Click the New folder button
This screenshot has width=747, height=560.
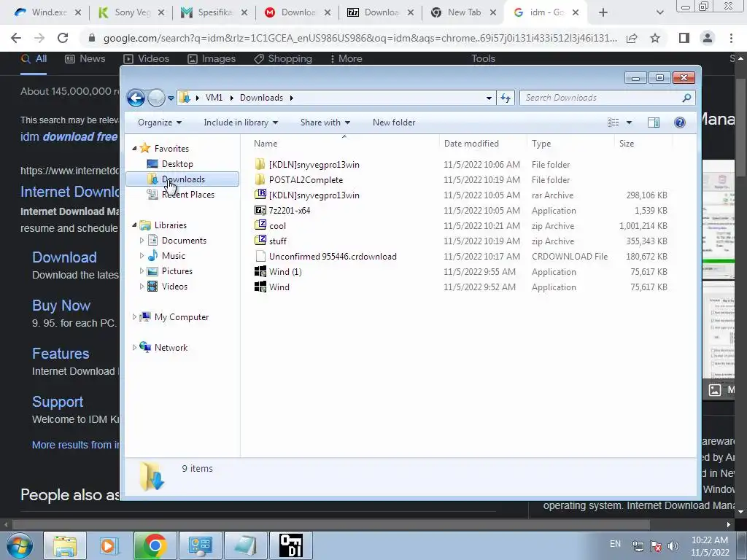tap(394, 122)
